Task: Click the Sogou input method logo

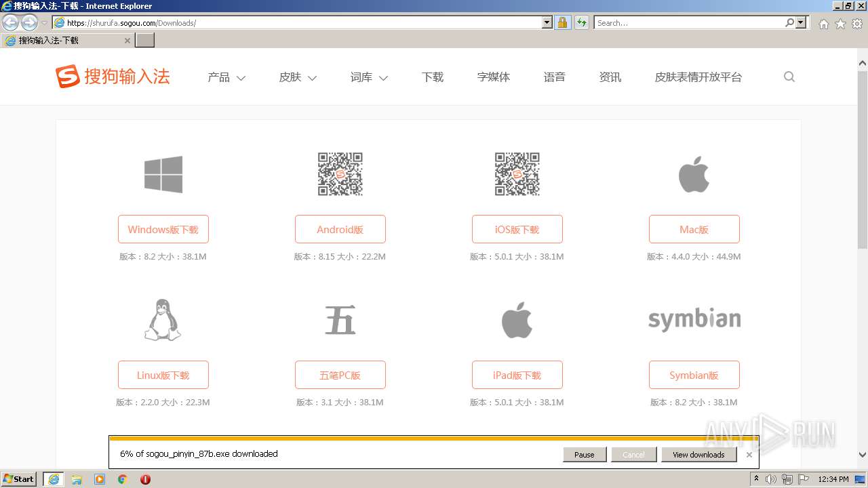Action: coord(113,77)
